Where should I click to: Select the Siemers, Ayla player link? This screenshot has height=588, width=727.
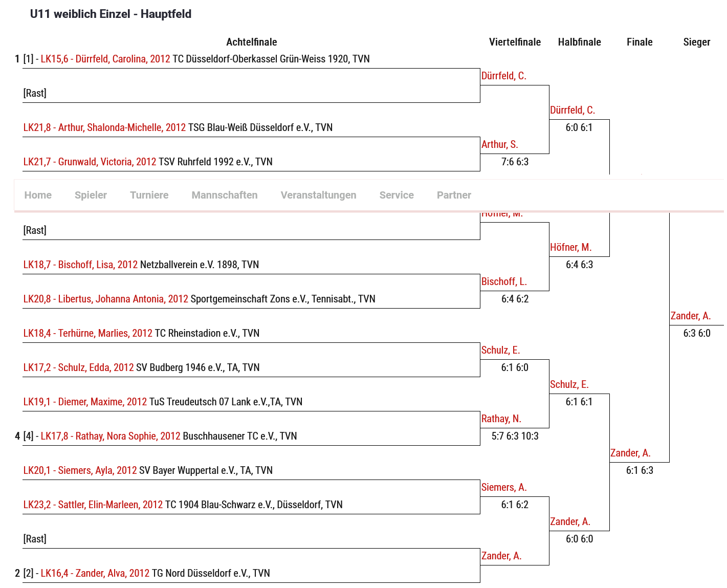click(80, 470)
